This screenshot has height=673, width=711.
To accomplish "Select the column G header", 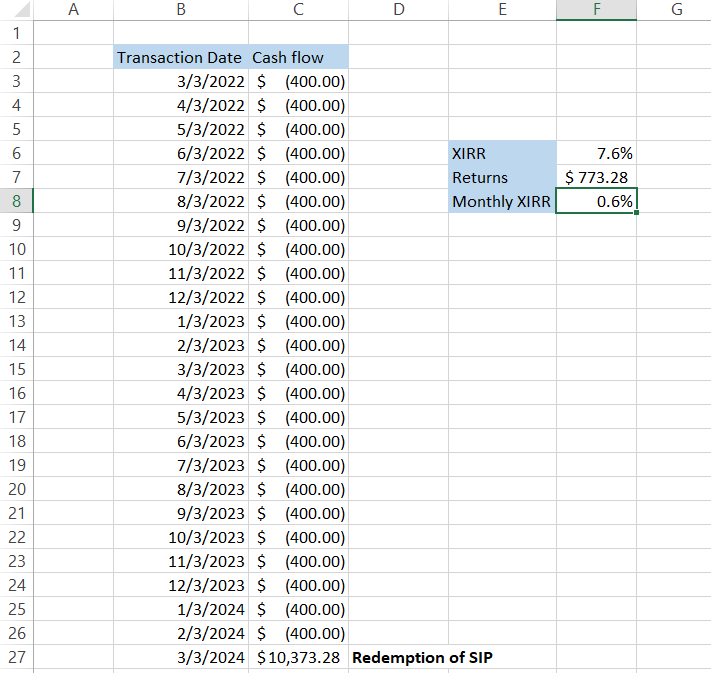I will pyautogui.click(x=676, y=10).
